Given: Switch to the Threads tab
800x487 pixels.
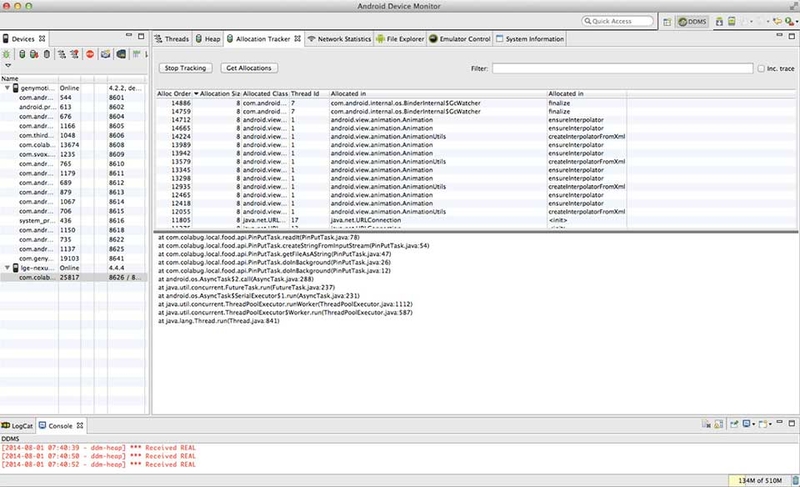Looking at the screenshot, I should [172, 39].
